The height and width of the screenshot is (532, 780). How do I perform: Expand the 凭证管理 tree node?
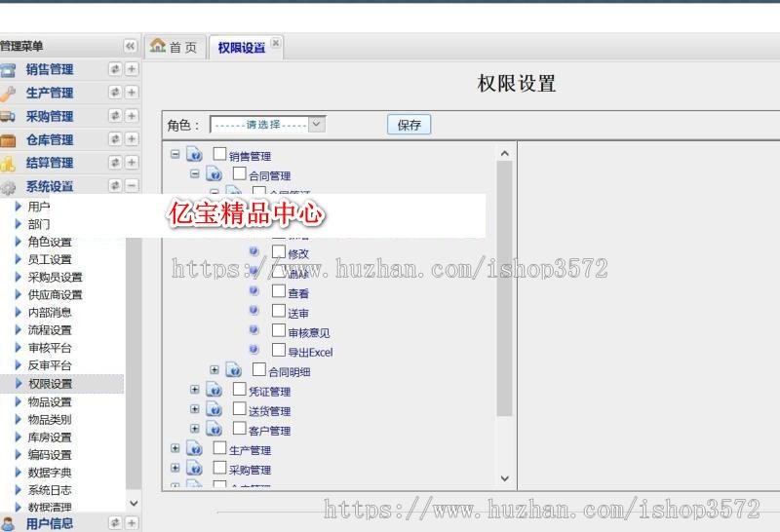(x=194, y=390)
